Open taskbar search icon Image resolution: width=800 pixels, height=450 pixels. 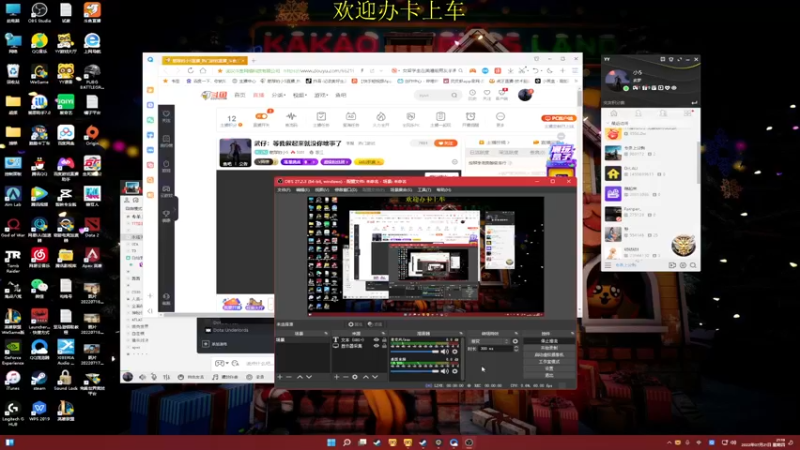[x=346, y=442]
